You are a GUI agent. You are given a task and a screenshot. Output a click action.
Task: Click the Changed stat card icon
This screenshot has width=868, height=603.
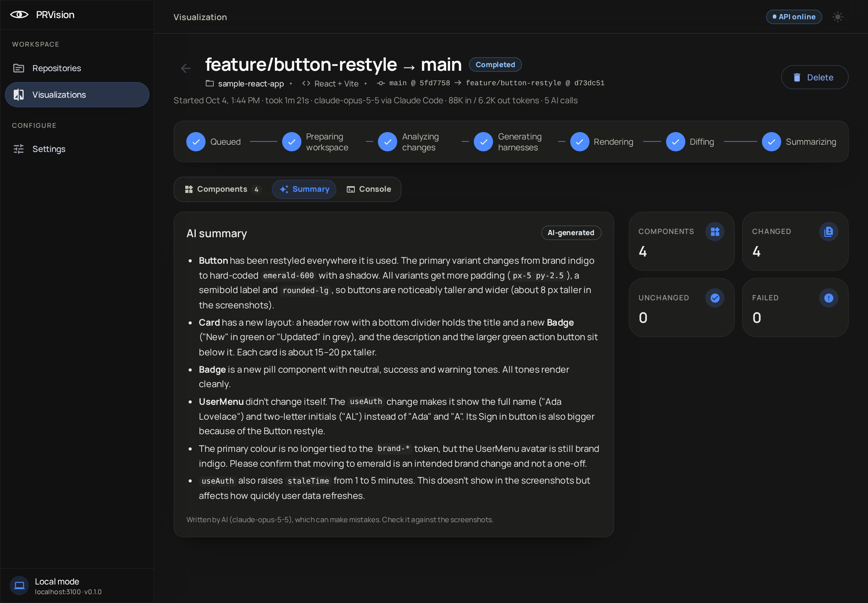click(829, 232)
